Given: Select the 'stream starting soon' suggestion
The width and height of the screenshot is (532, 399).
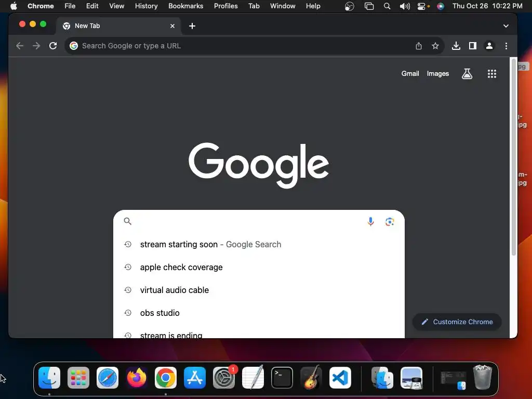Looking at the screenshot, I should point(259,244).
